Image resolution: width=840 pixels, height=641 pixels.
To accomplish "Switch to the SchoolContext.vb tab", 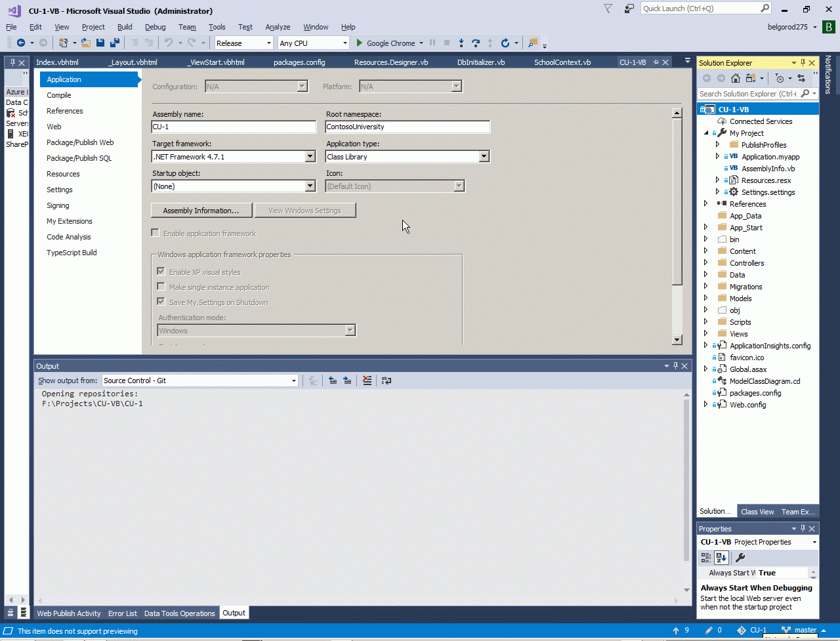I will [x=562, y=62].
